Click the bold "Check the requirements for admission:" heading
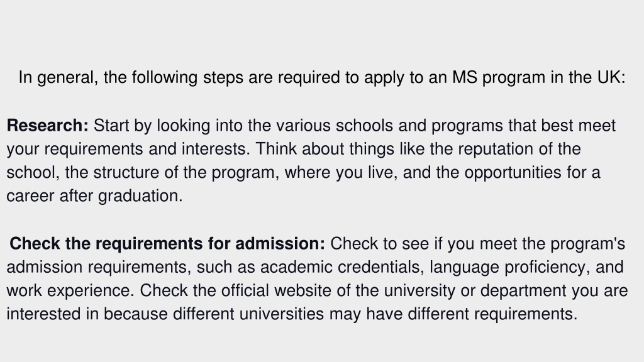Screen dimensions: 644x362 click(167, 244)
